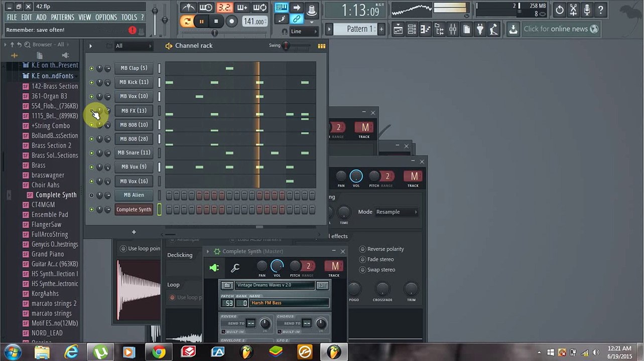Mute the MB Kick (11) channel
644x361 pixels.
(x=91, y=82)
